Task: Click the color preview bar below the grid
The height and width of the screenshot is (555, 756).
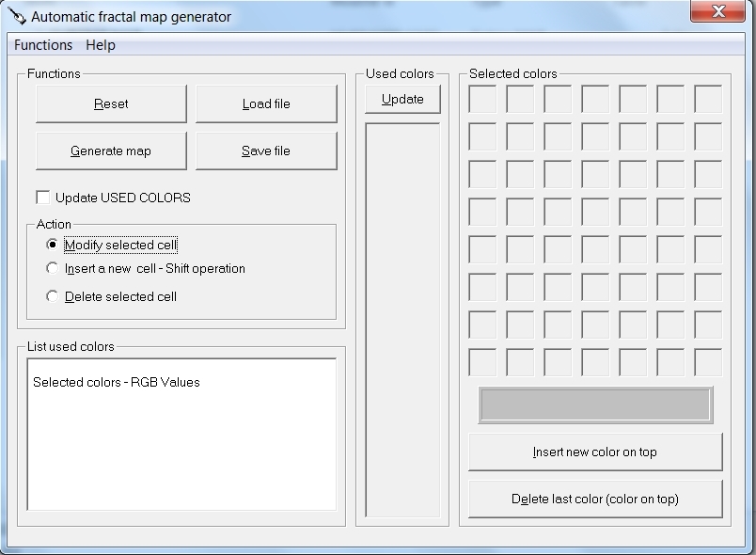Action: [594, 404]
